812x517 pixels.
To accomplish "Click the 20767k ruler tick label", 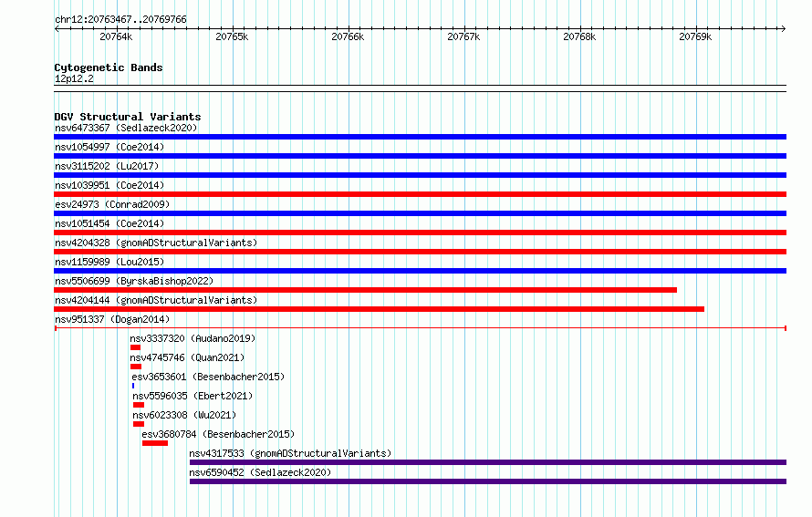I will point(463,36).
